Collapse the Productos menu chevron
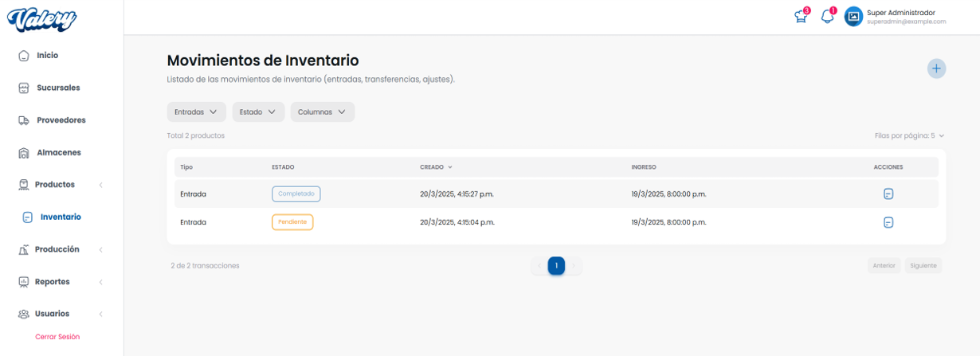The width and height of the screenshot is (980, 356). coord(101,185)
